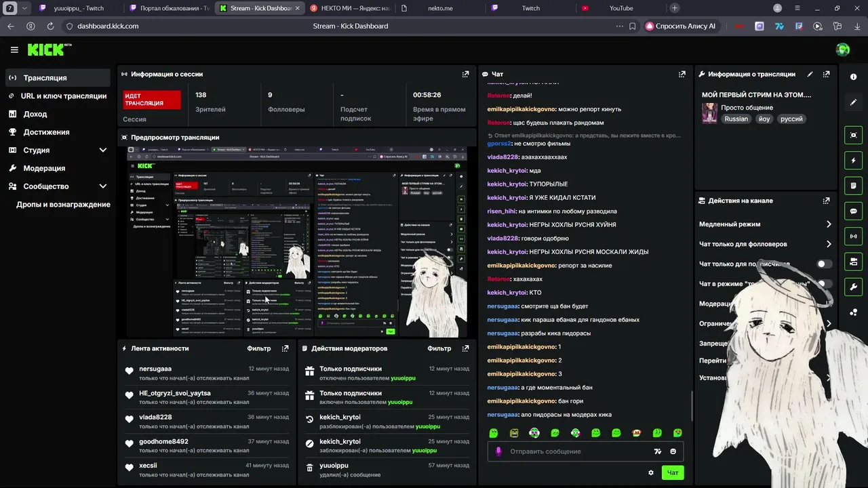
Task: Switch to the nekto.me browser tab
Action: (x=439, y=8)
